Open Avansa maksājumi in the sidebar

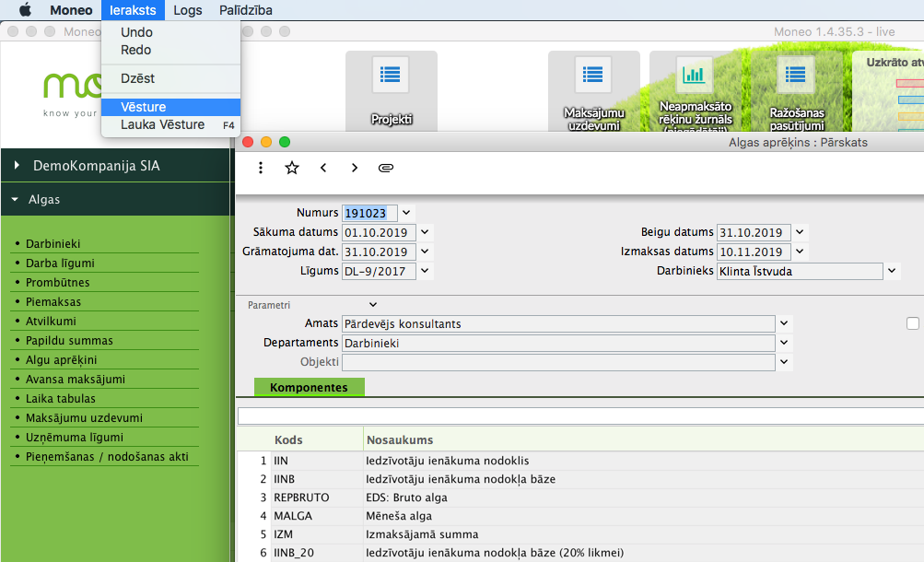click(x=76, y=379)
